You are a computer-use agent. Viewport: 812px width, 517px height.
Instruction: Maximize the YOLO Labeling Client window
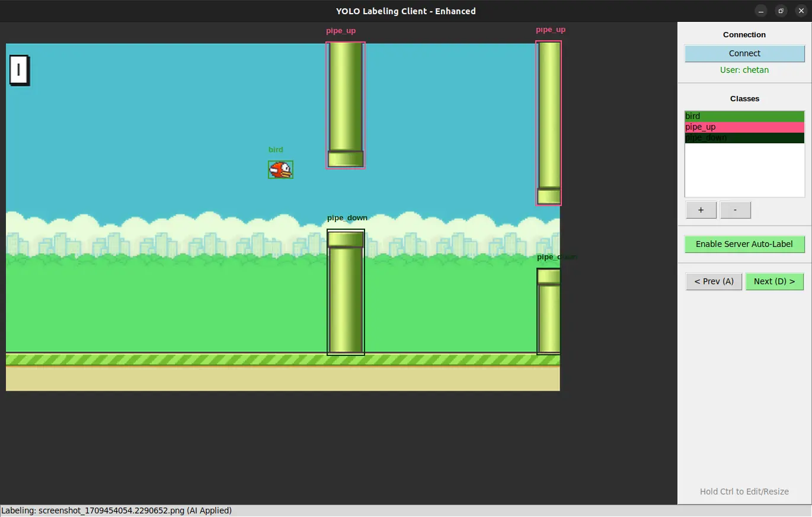[x=781, y=11]
